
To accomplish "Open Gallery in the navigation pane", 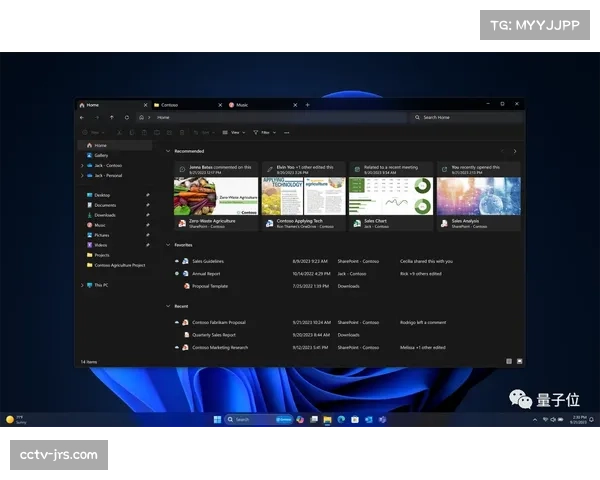I will [101, 155].
